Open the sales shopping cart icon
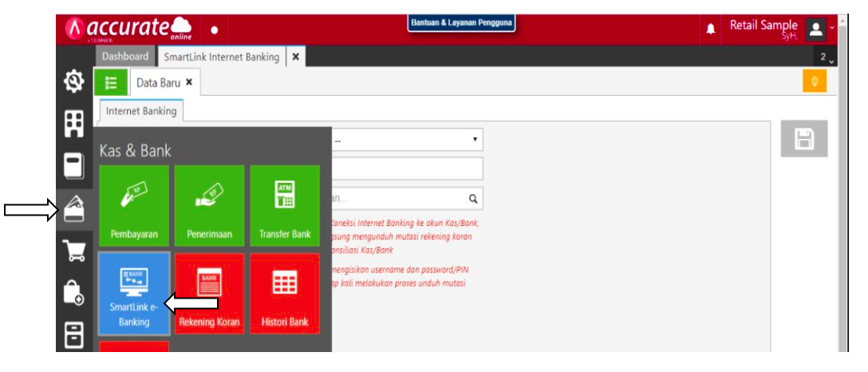This screenshot has height=372, width=868. click(x=74, y=252)
